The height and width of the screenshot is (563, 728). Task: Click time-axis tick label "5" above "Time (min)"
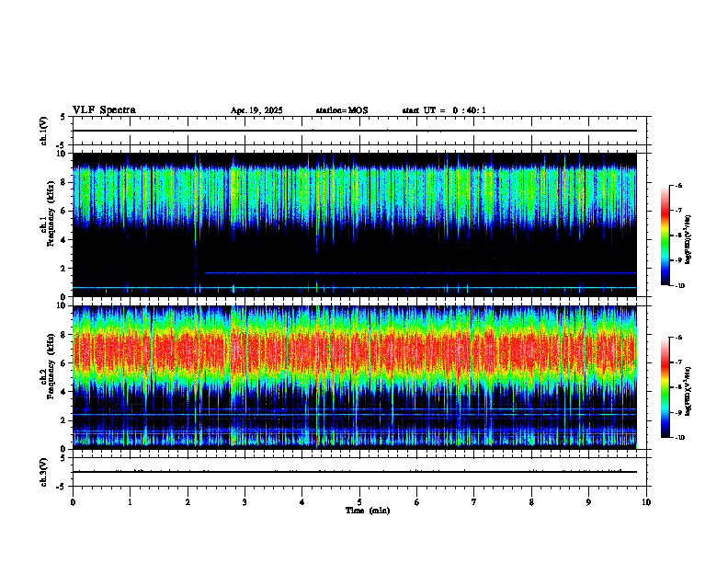coord(359,502)
